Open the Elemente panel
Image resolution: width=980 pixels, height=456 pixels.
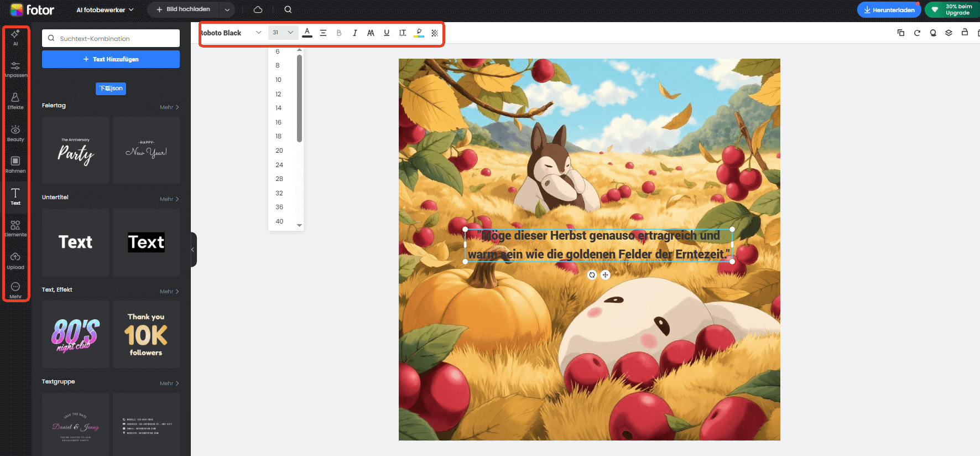tap(15, 228)
